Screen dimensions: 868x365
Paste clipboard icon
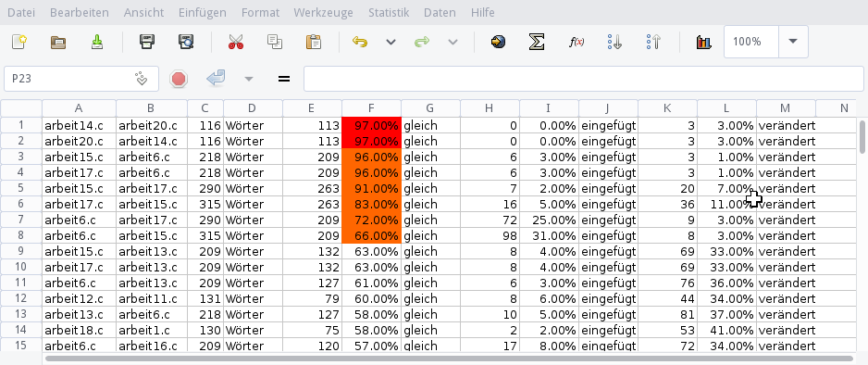[314, 42]
